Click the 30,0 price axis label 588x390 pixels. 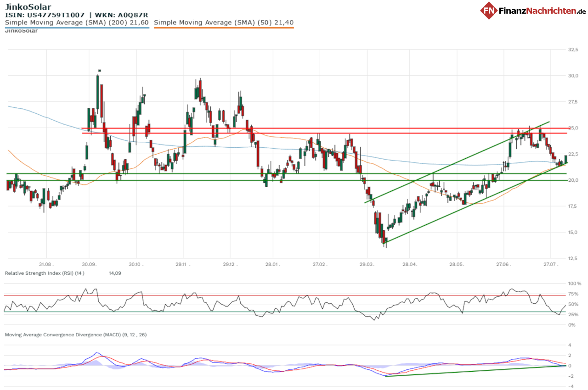[x=574, y=75]
